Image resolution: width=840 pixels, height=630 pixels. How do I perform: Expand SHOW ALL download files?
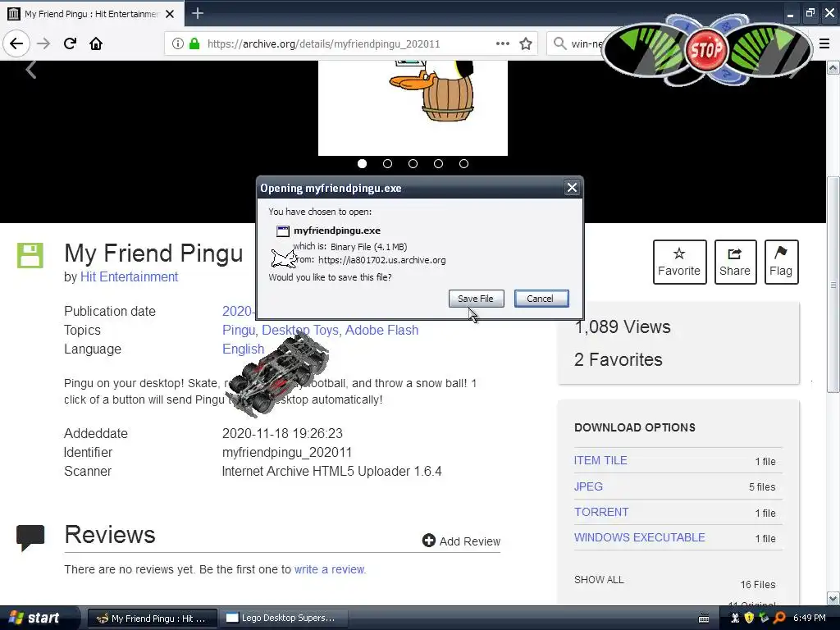599,580
